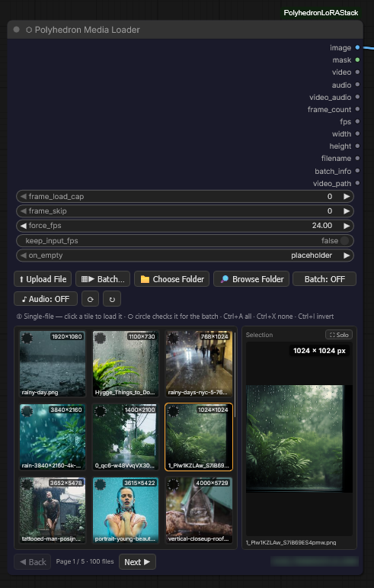Viewport: 374px width, 588px height.
Task: Click the height output connector dot
Action: pos(357,146)
